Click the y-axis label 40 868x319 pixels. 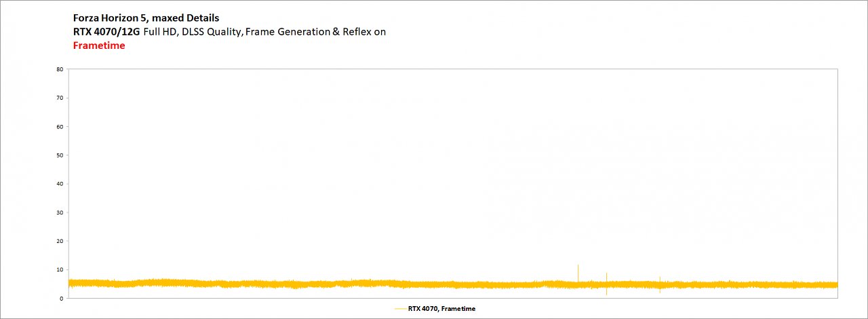point(60,184)
